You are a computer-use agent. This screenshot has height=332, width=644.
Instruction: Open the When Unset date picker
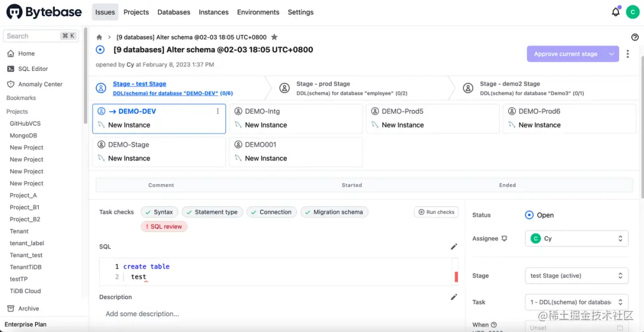click(x=576, y=327)
